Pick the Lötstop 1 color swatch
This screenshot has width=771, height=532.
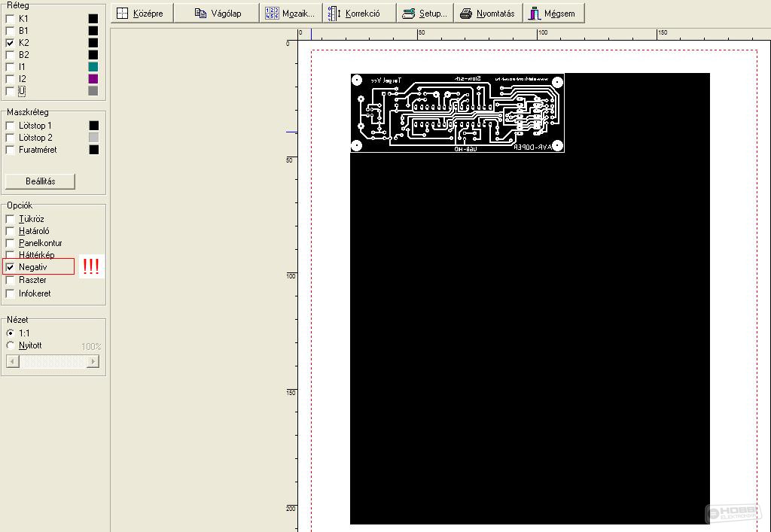tap(94, 126)
